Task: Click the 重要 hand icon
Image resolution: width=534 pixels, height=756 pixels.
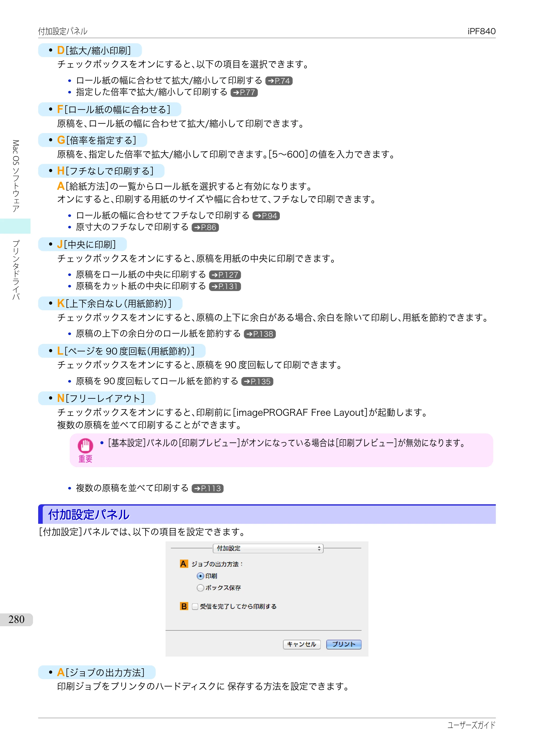Action: [x=85, y=446]
